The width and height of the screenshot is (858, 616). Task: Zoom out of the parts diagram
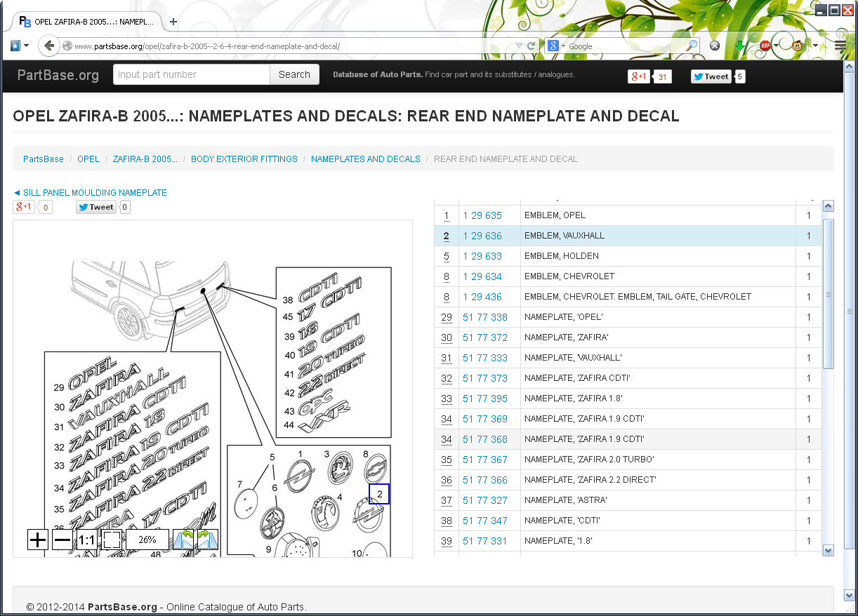coord(62,540)
